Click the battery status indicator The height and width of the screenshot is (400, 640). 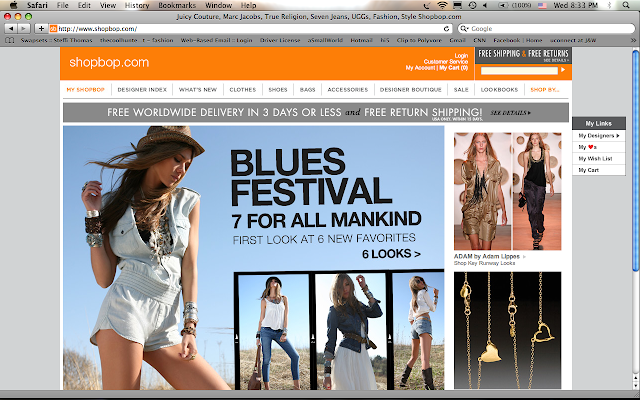pos(515,5)
